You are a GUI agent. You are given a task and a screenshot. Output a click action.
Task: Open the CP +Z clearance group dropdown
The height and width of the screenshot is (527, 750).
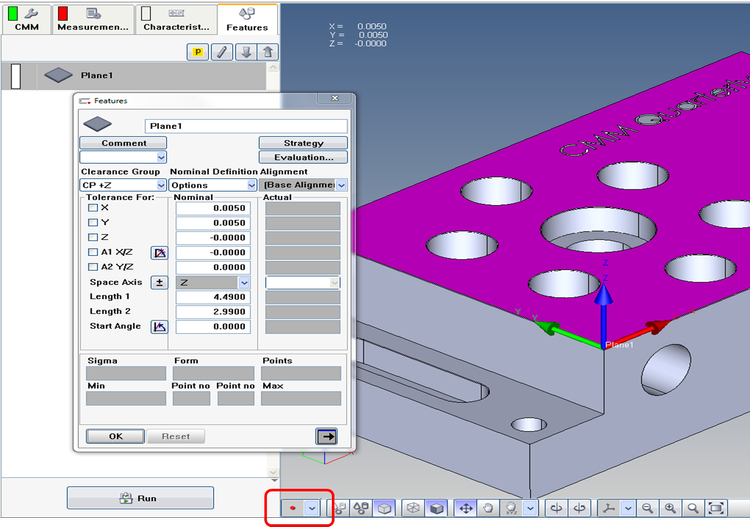pyautogui.click(x=161, y=185)
